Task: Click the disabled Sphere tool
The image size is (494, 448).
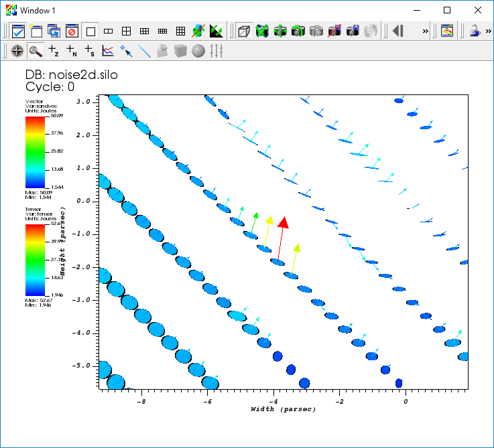Action: [198, 51]
